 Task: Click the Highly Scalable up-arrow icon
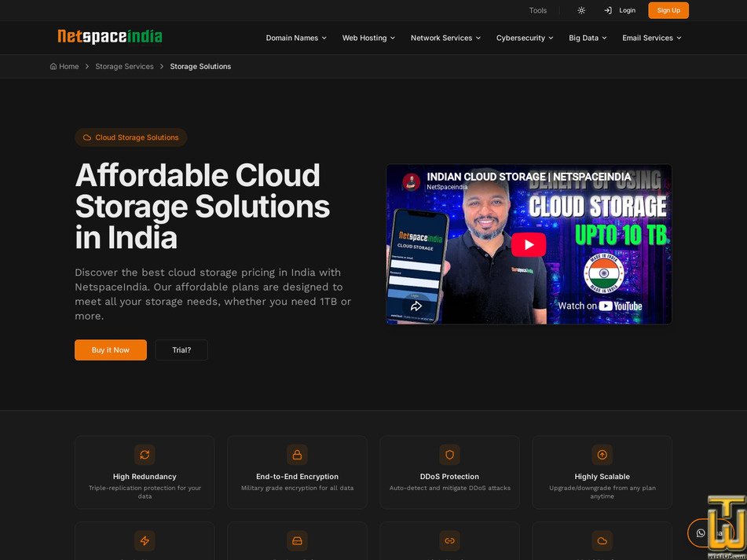[x=602, y=455]
